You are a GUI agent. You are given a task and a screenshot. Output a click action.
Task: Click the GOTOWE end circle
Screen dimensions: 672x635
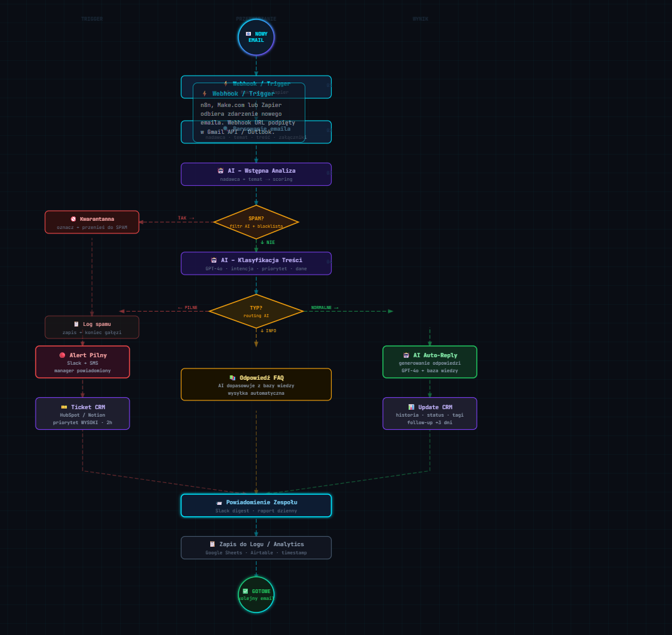pyautogui.click(x=257, y=595)
